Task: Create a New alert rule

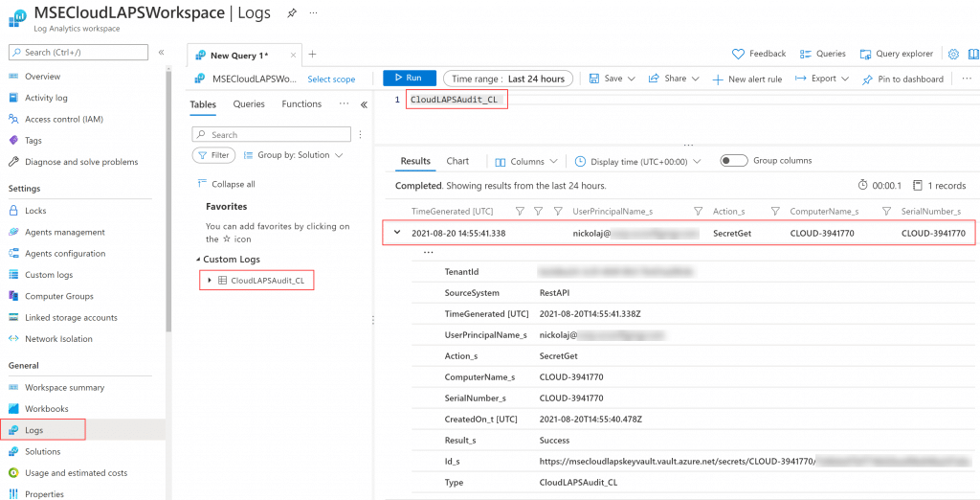Action: pyautogui.click(x=746, y=79)
